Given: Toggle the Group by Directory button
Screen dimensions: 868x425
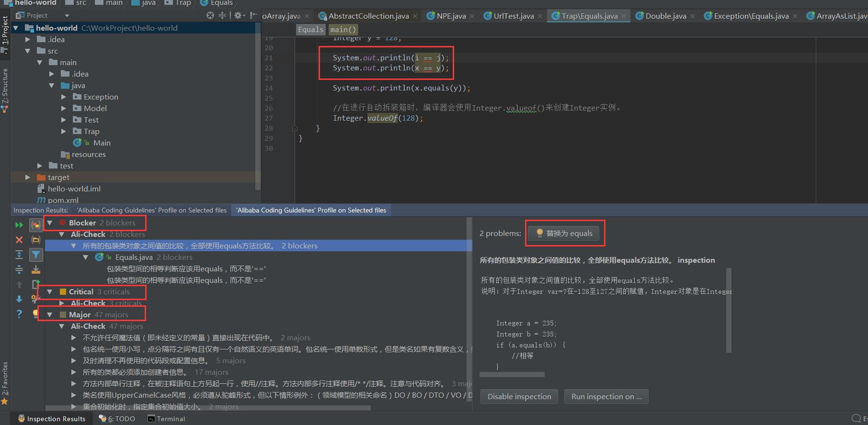Looking at the screenshot, I should point(36,240).
